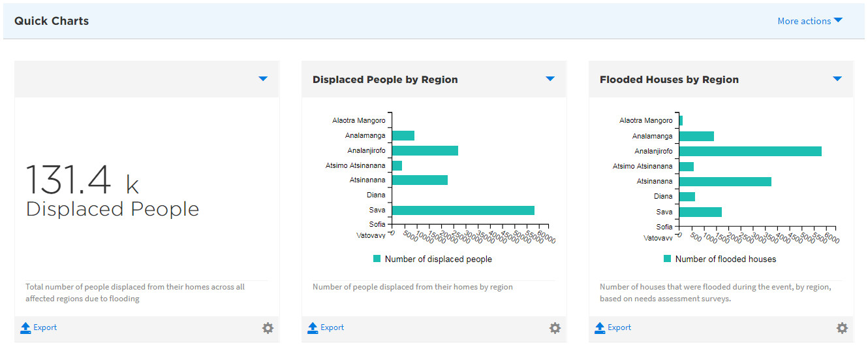This screenshot has height=349, width=868.
Task: Expand Flooded Houses by Region dropdown arrow
Action: click(x=837, y=79)
